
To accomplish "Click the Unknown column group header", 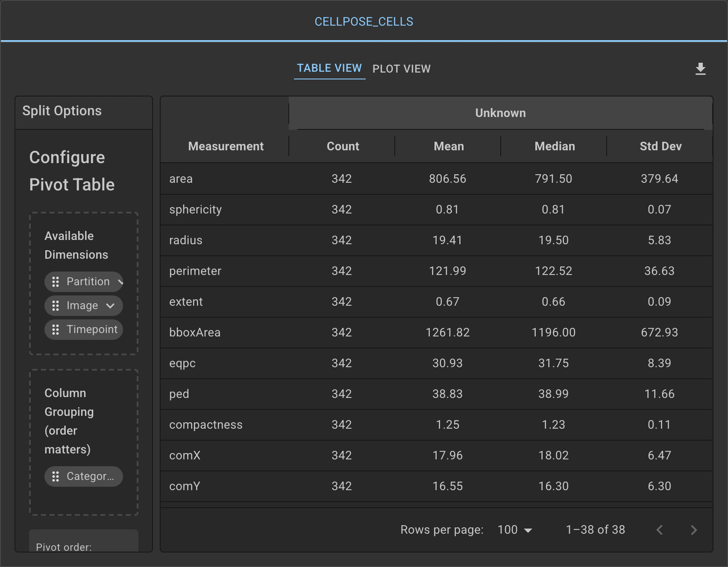I will coord(500,113).
